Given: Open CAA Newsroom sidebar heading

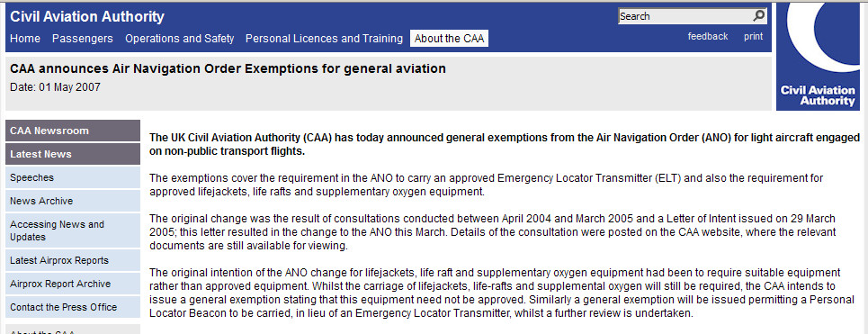Looking at the screenshot, I should click(x=73, y=131).
